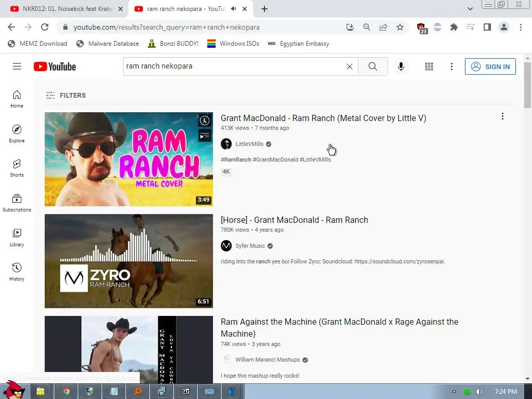Go to the YouTube logo home link
This screenshot has width=532, height=399.
[x=55, y=66]
